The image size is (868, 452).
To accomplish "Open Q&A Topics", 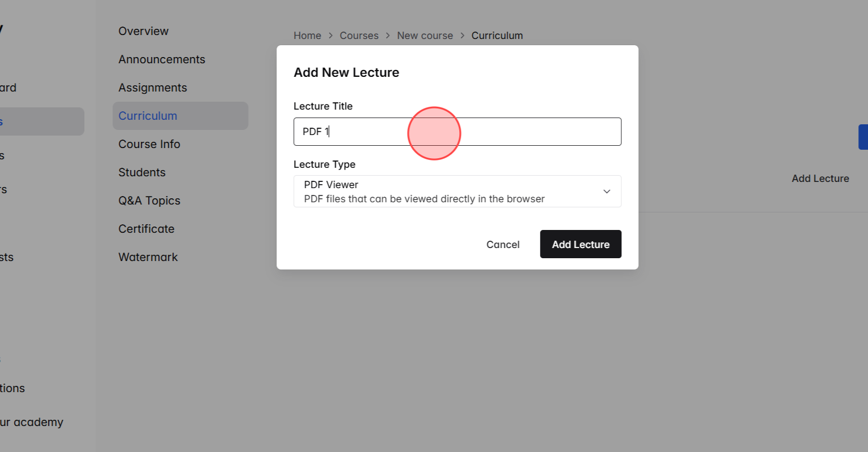I will click(x=149, y=200).
